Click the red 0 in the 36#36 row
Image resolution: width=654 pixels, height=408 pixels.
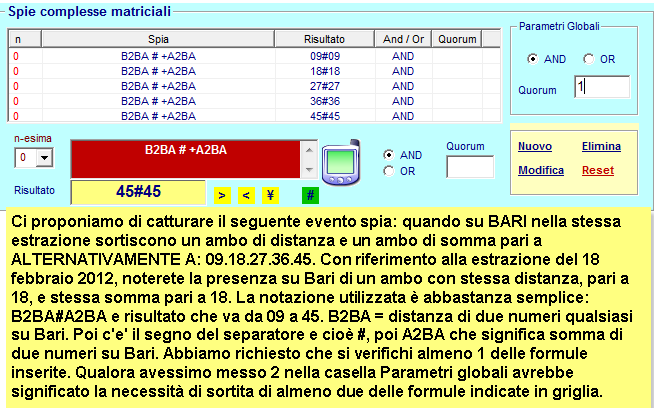point(16,101)
